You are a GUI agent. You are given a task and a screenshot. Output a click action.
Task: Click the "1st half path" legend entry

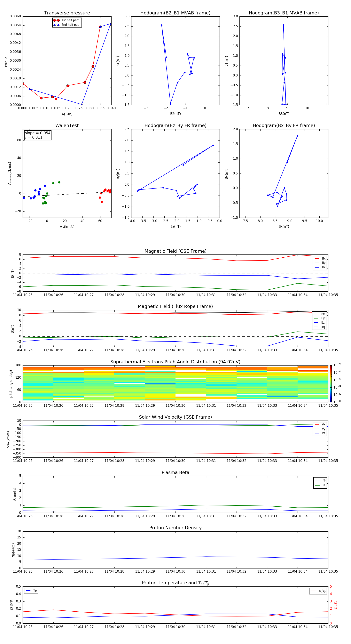click(x=67, y=20)
